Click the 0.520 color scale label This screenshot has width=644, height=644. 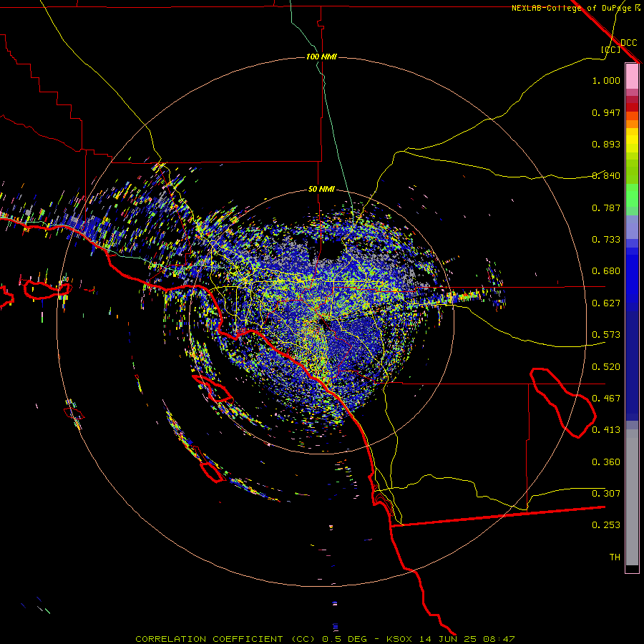(606, 367)
